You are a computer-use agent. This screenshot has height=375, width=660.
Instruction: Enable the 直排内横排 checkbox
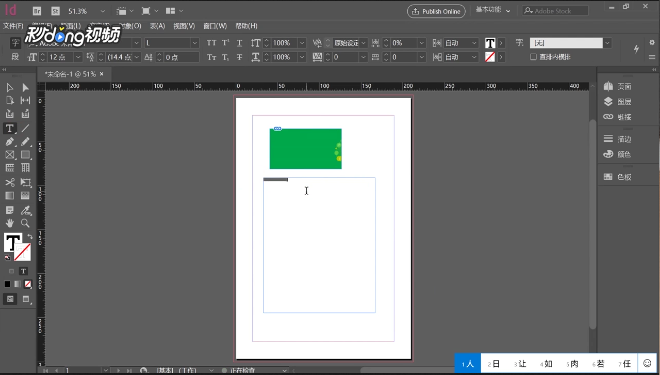pyautogui.click(x=533, y=57)
